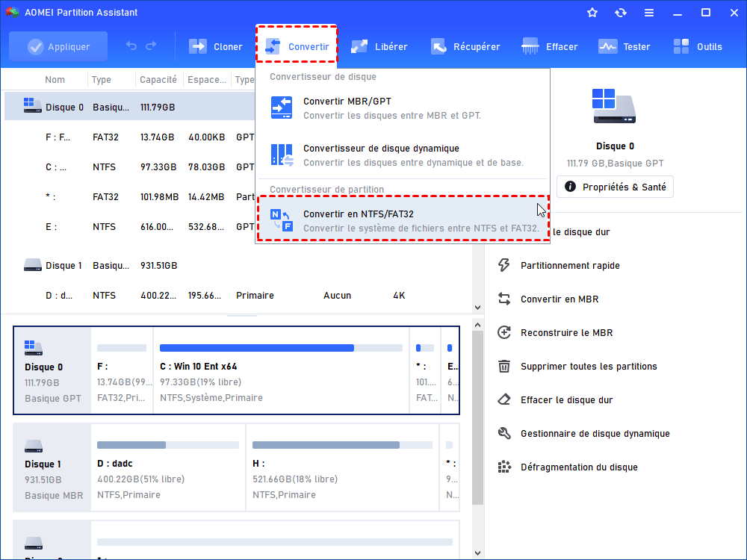747x560 pixels.
Task: Click Convertir en MBR option
Action: 560,299
